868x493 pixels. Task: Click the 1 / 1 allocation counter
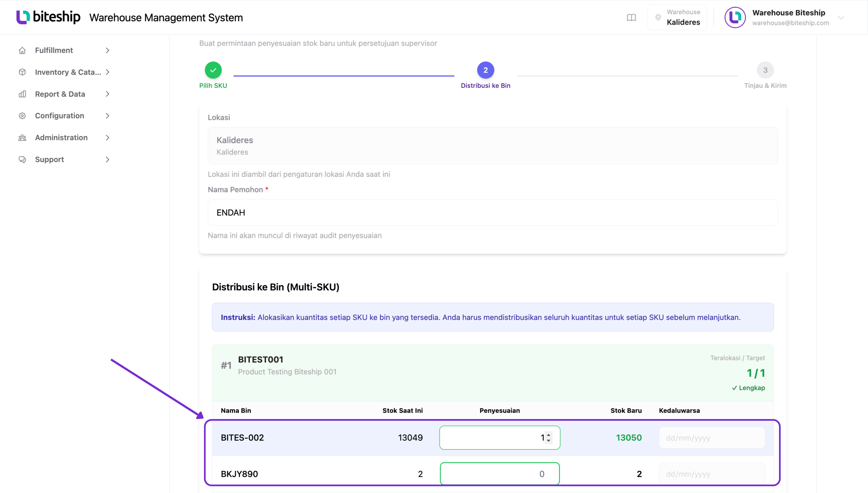point(756,373)
